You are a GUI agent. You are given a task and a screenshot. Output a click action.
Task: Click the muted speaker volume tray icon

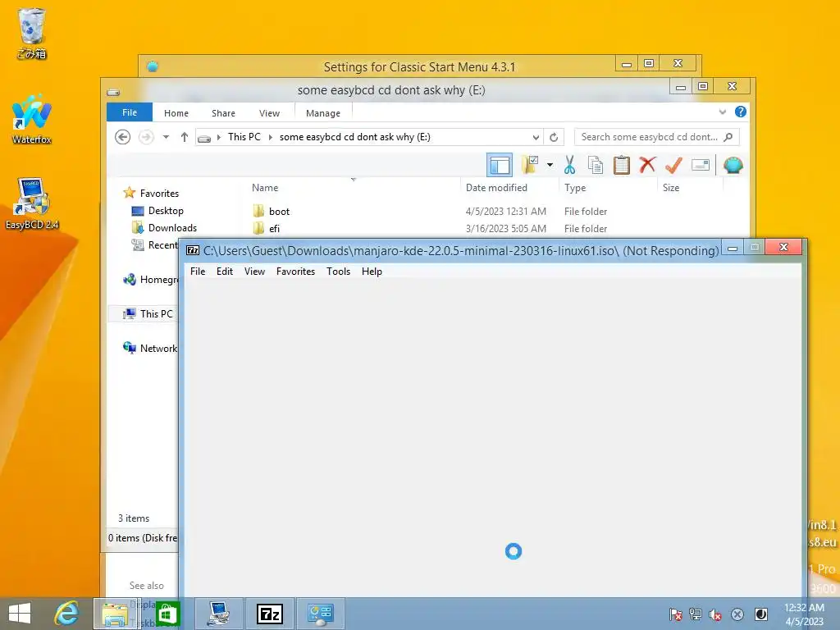pyautogui.click(x=715, y=614)
